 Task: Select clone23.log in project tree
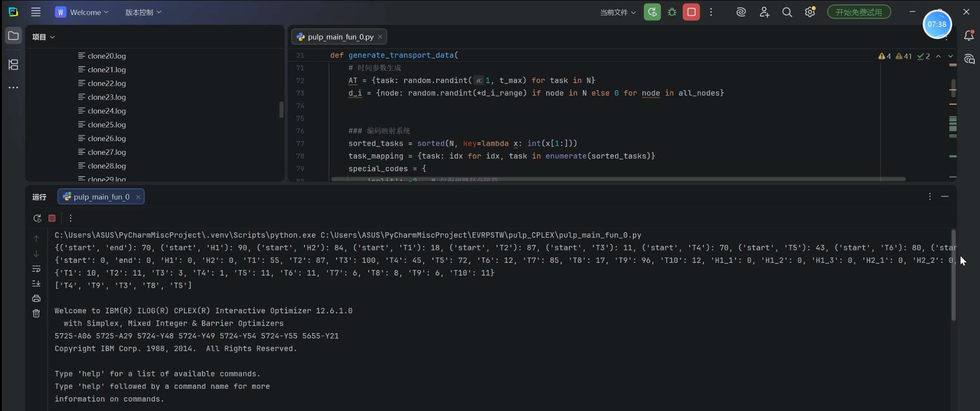coord(102,97)
